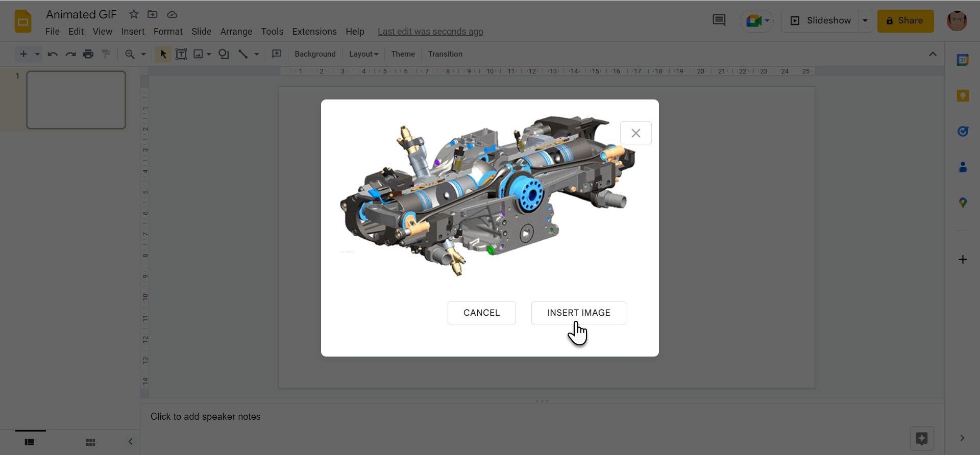Click the Transition button
The width and height of the screenshot is (980, 455).
[x=445, y=54]
